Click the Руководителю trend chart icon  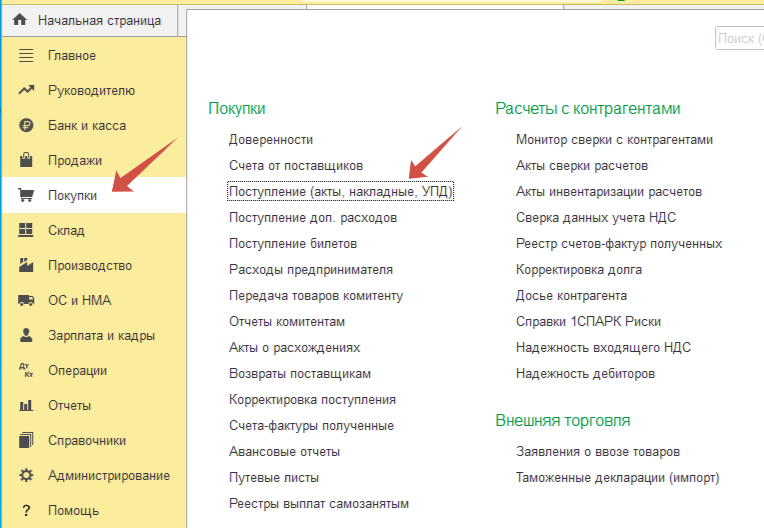(27, 91)
